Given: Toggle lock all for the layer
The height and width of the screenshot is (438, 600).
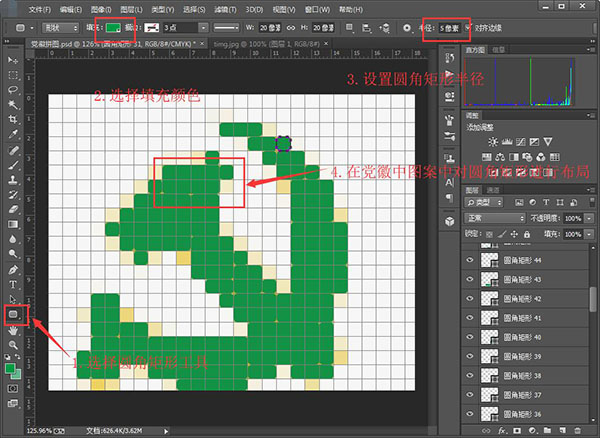Looking at the screenshot, I should [x=527, y=234].
